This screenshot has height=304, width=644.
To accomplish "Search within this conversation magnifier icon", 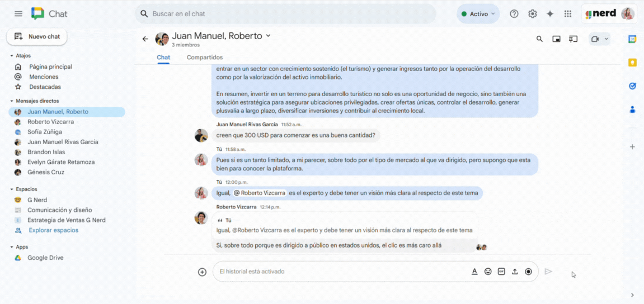I will coord(540,39).
